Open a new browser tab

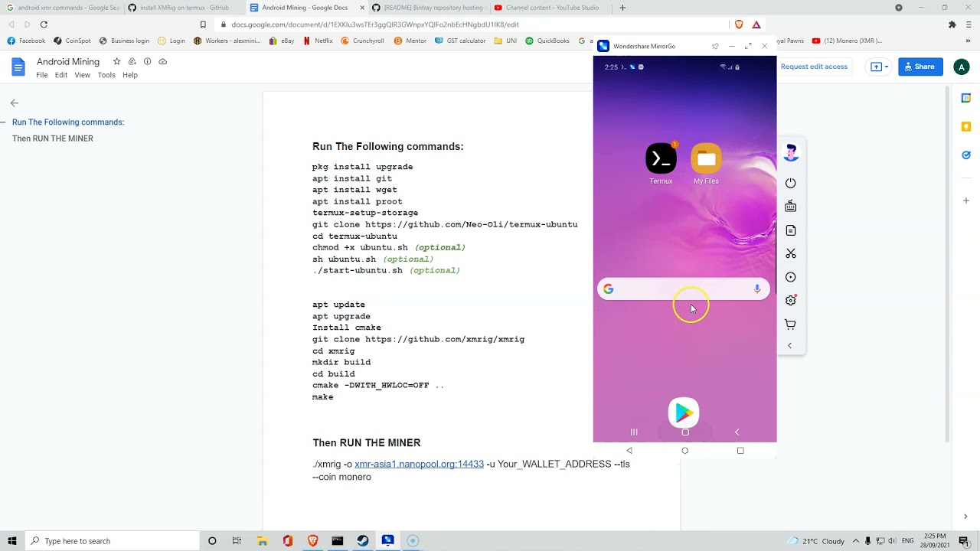point(622,8)
